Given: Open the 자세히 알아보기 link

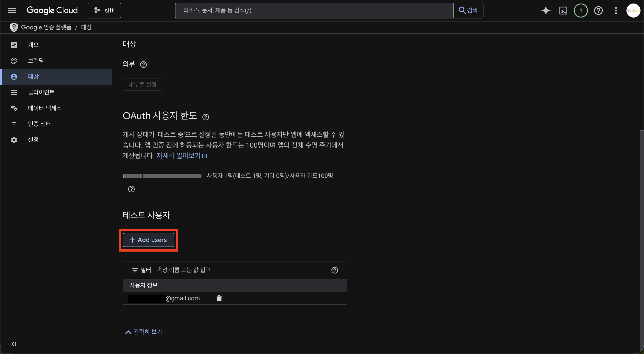Looking at the screenshot, I should click(179, 156).
